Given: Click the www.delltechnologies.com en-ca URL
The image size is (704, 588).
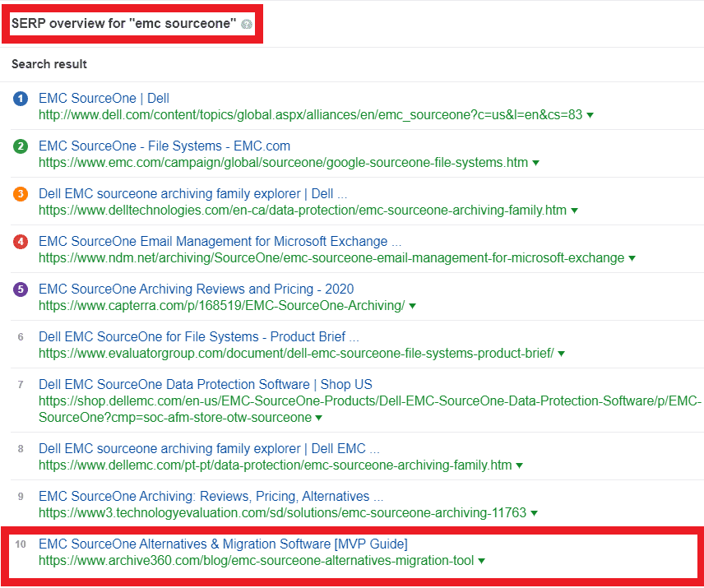Looking at the screenshot, I should tap(303, 210).
